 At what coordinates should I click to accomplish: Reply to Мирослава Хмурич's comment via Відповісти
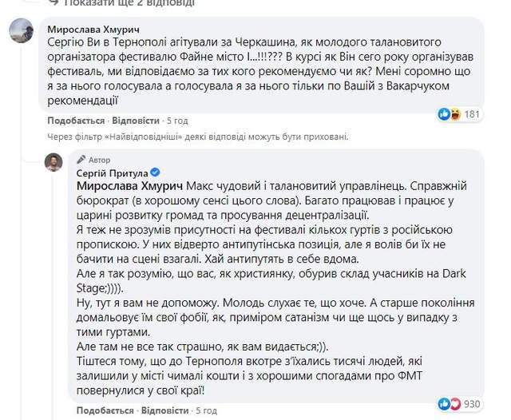click(134, 120)
